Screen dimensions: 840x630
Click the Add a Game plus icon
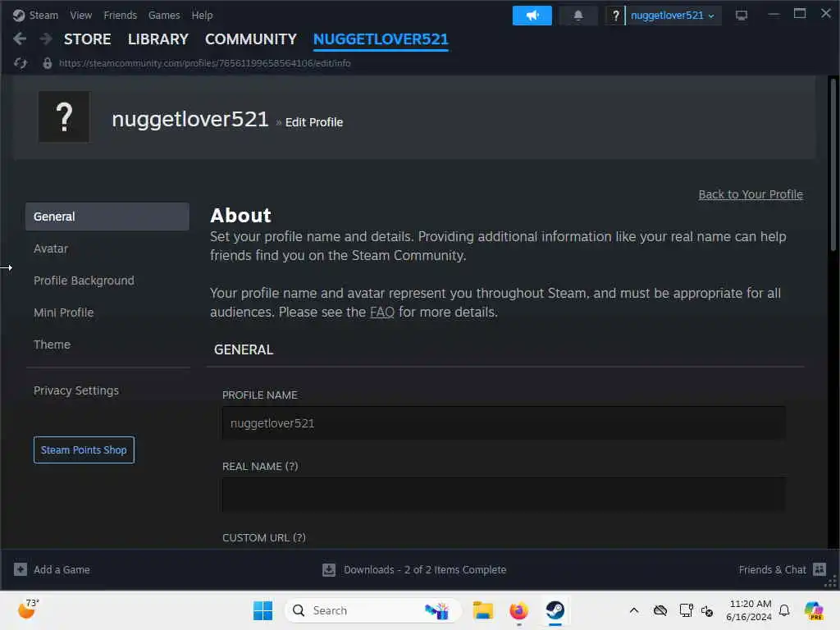tap(21, 569)
